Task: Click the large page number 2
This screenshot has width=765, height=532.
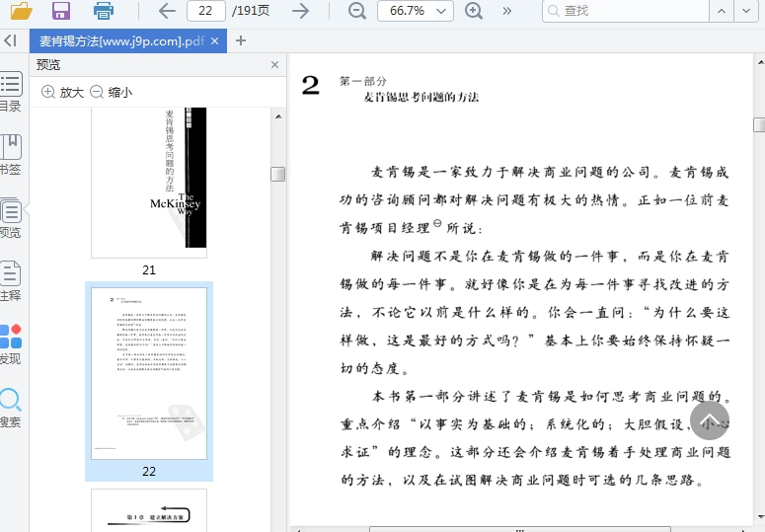Action: pyautogui.click(x=310, y=86)
